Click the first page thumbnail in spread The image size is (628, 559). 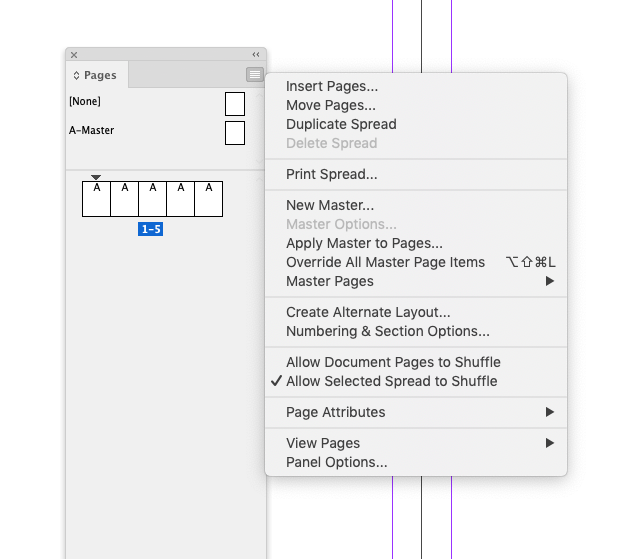(96, 199)
